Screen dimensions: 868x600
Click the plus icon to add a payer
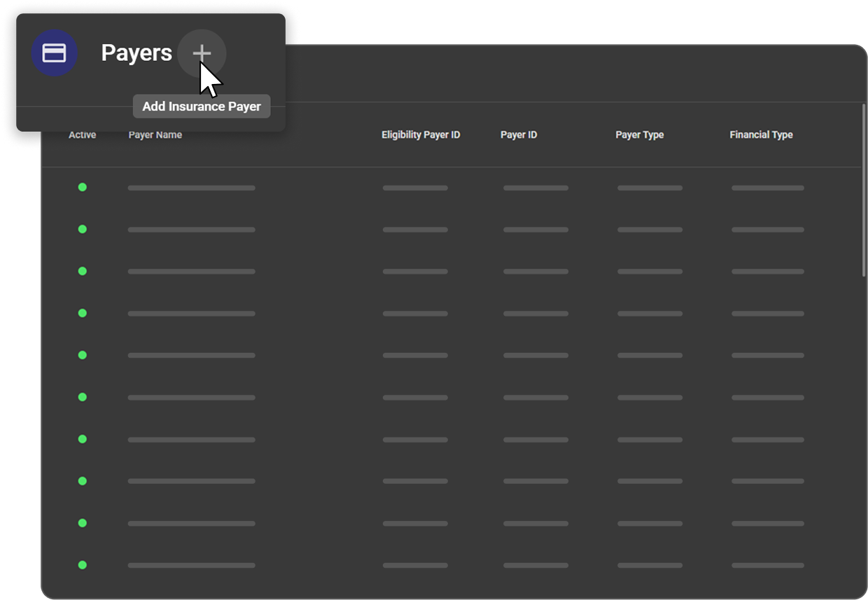tap(202, 53)
